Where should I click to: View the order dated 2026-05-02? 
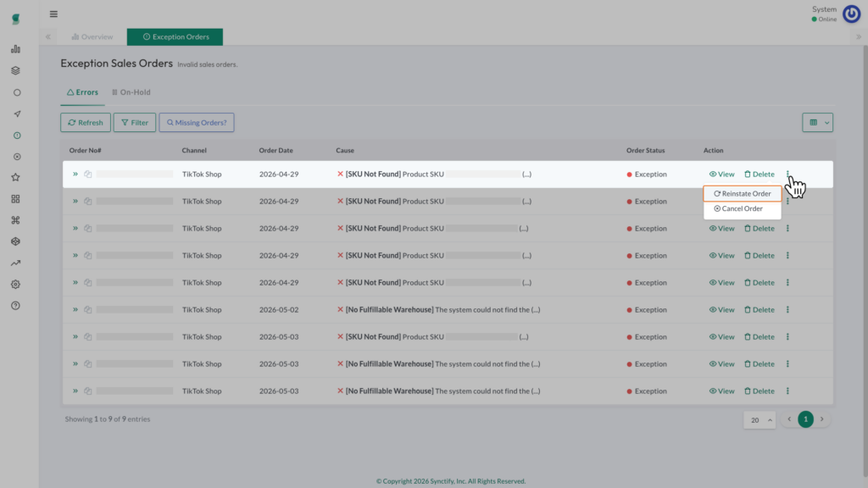click(722, 310)
